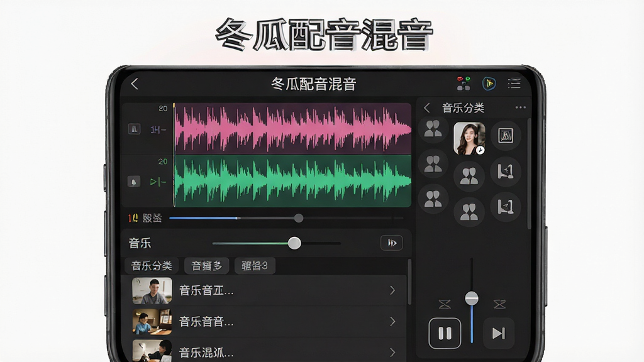Select the middle icon in right grid column
This screenshot has height=362, width=644.
(506, 171)
